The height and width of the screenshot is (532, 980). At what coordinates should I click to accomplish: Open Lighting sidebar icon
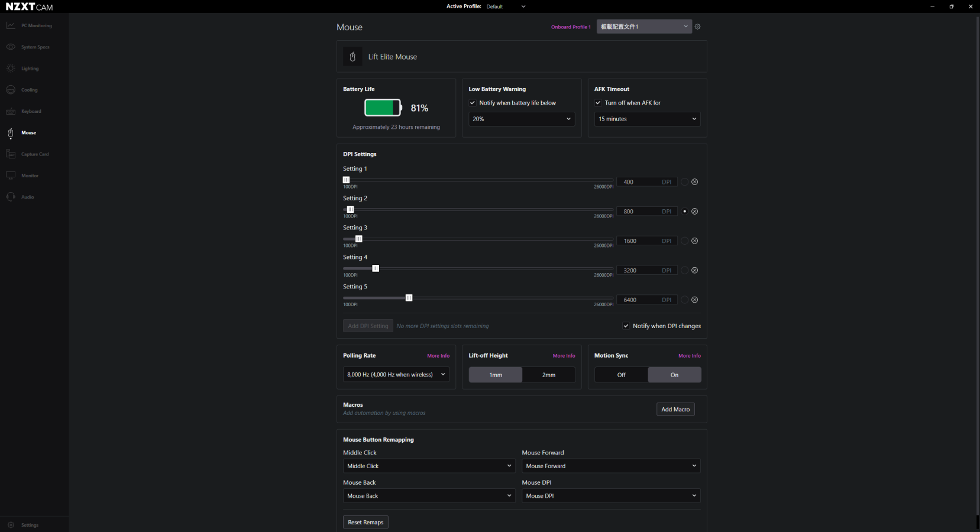(11, 69)
